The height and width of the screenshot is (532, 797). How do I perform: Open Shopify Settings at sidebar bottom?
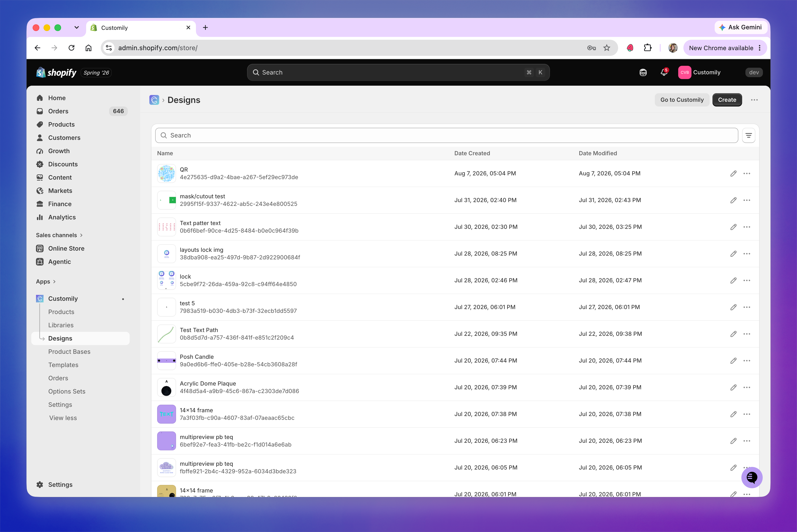pyautogui.click(x=80, y=484)
